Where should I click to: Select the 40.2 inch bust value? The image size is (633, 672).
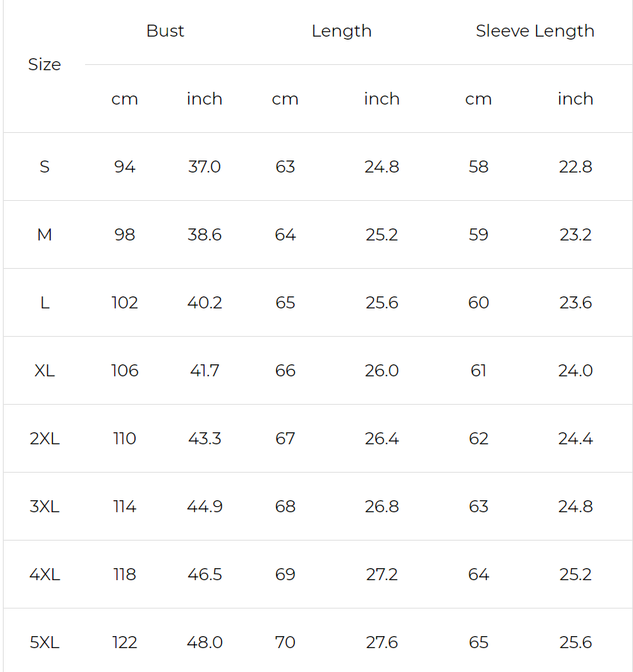tap(205, 303)
